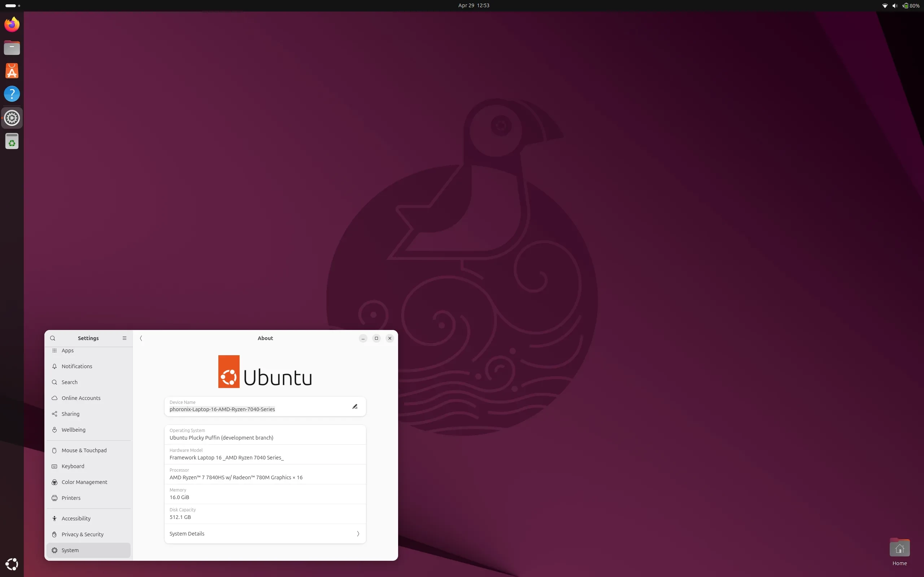Screen dimensions: 924x577
Task: Click Show Apps Ubuntu logo button
Action: tap(12, 564)
